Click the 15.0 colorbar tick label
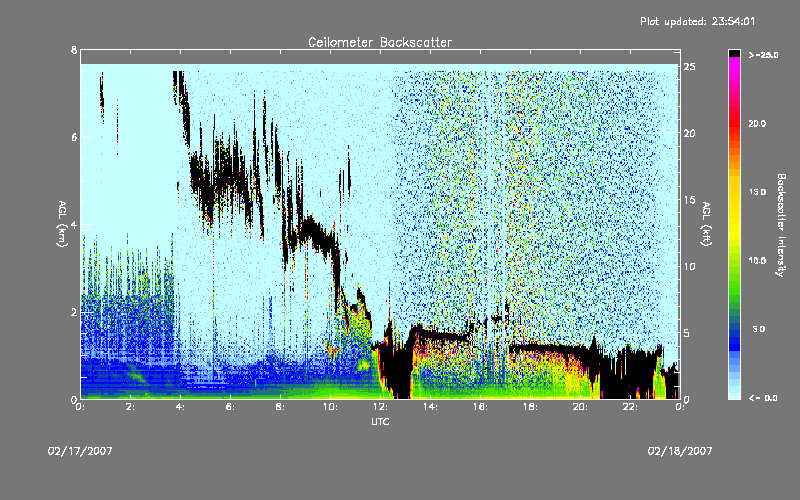Viewport: 800px width, 500px height. point(757,192)
